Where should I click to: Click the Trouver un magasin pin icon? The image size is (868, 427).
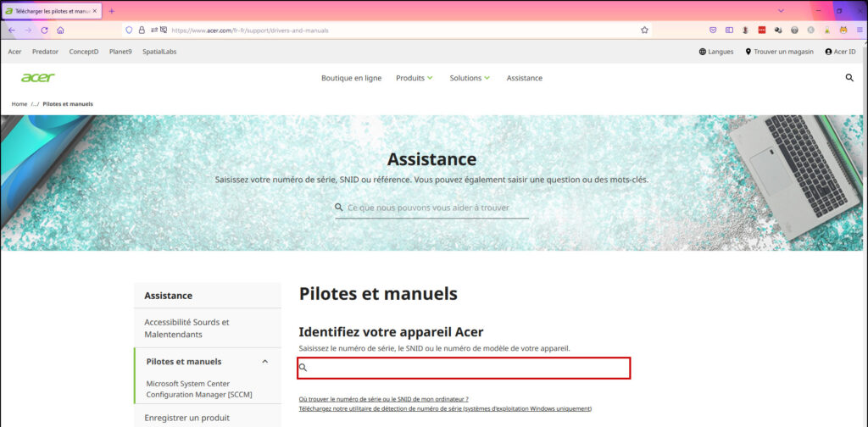click(748, 52)
